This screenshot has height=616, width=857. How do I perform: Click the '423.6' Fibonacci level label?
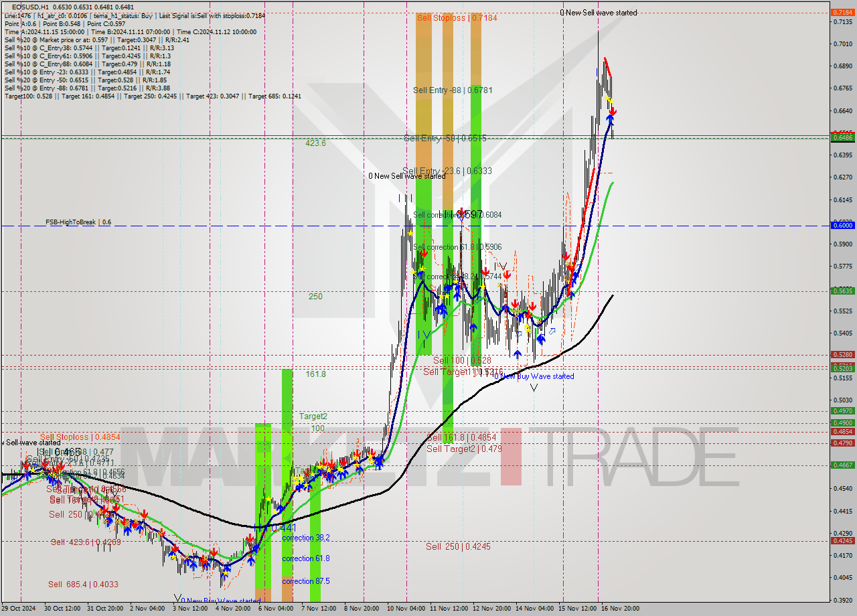pyautogui.click(x=315, y=143)
